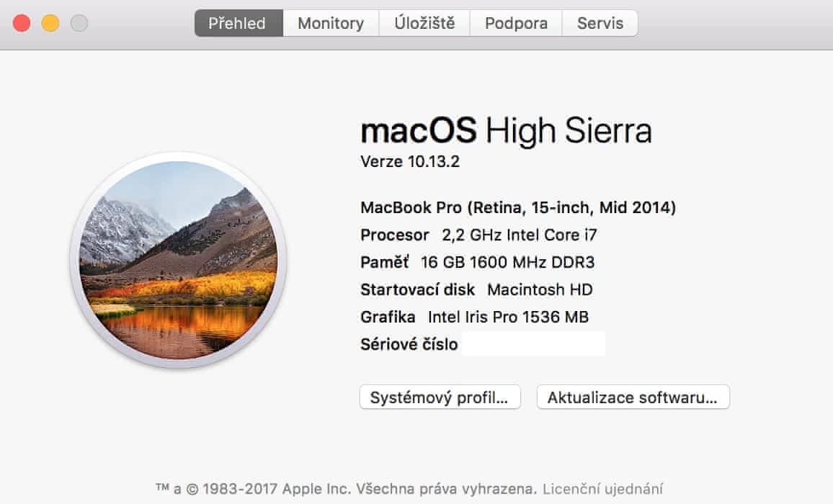Click the blank Sériové číslo value field

(x=533, y=344)
